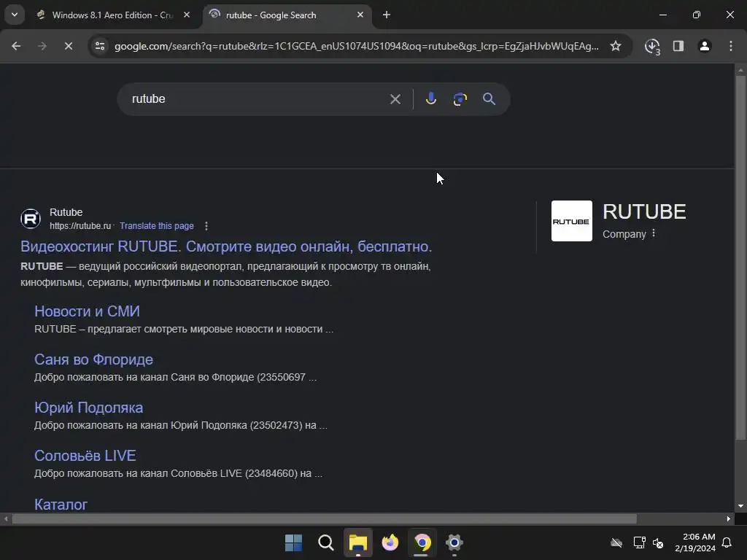The height and width of the screenshot is (560, 747).
Task: Open the Саня во Флориде sitelink
Action: pyautogui.click(x=94, y=359)
